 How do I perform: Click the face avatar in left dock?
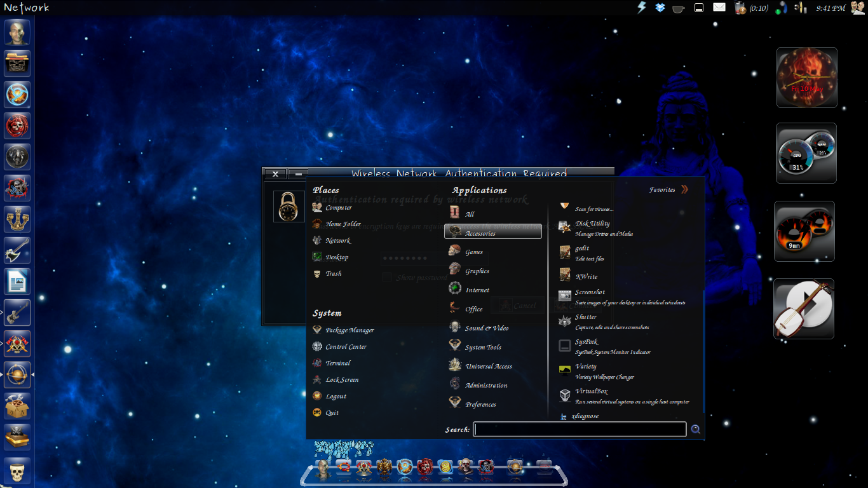pyautogui.click(x=17, y=32)
